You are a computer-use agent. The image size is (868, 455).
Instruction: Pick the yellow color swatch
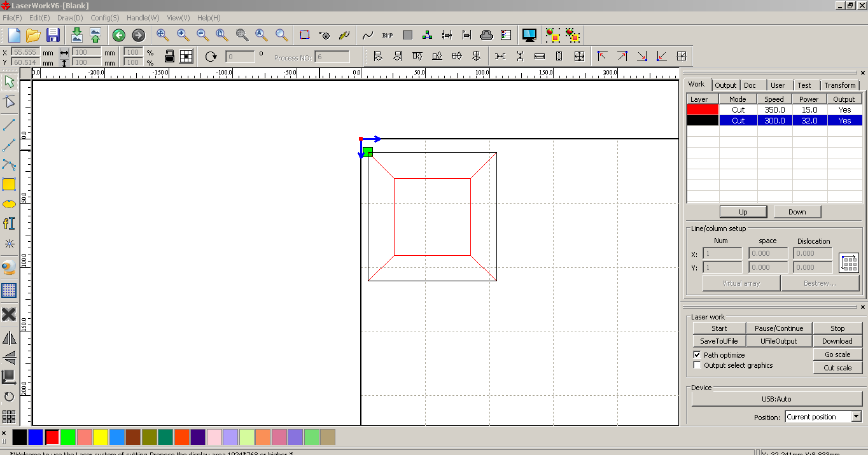pyautogui.click(x=101, y=437)
